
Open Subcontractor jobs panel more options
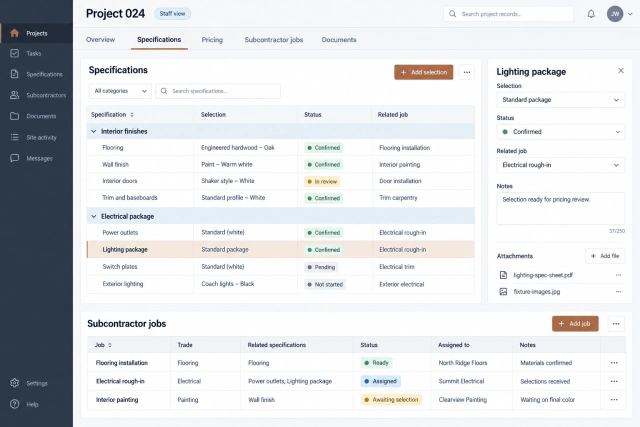(616, 324)
